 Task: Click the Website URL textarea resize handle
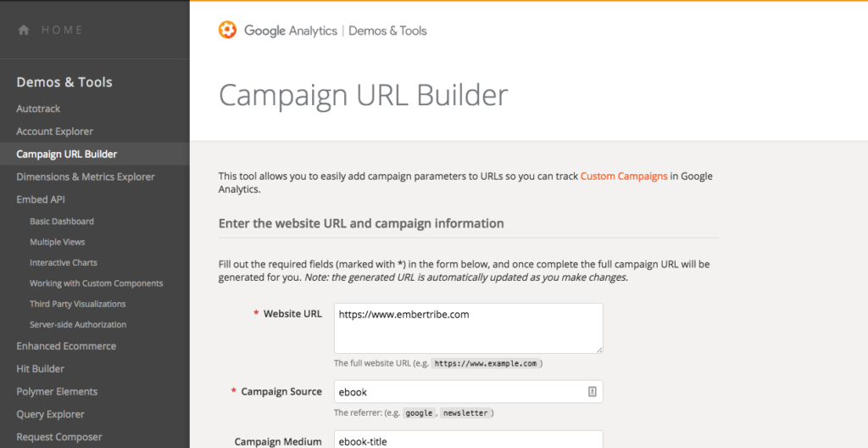coord(599,350)
